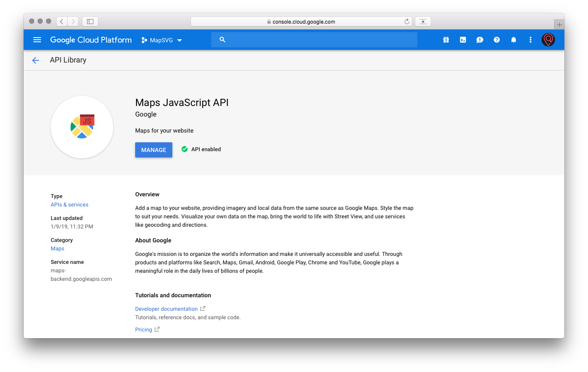The image size is (588, 372).
Task: Click 'Tutorials, reference docs, and sample code.'
Action: point(188,318)
